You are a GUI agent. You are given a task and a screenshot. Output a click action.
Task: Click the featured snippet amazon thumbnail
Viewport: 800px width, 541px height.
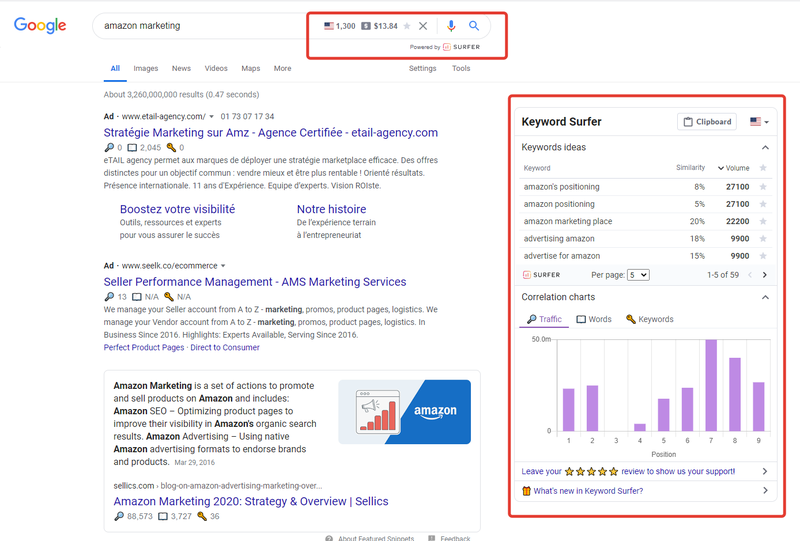point(405,412)
